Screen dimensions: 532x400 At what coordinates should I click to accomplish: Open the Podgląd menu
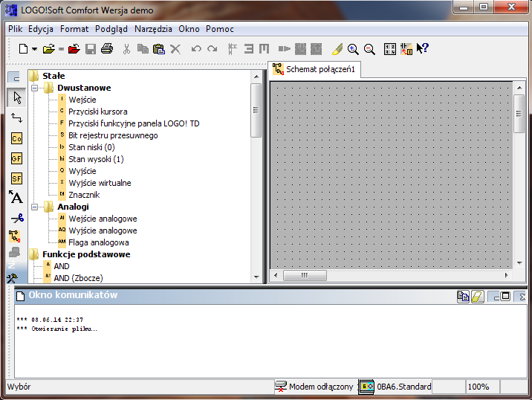tap(111, 29)
